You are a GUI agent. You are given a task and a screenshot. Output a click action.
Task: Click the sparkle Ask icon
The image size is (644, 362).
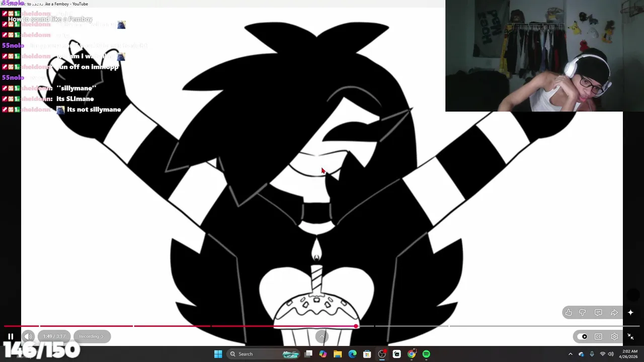coord(630,312)
